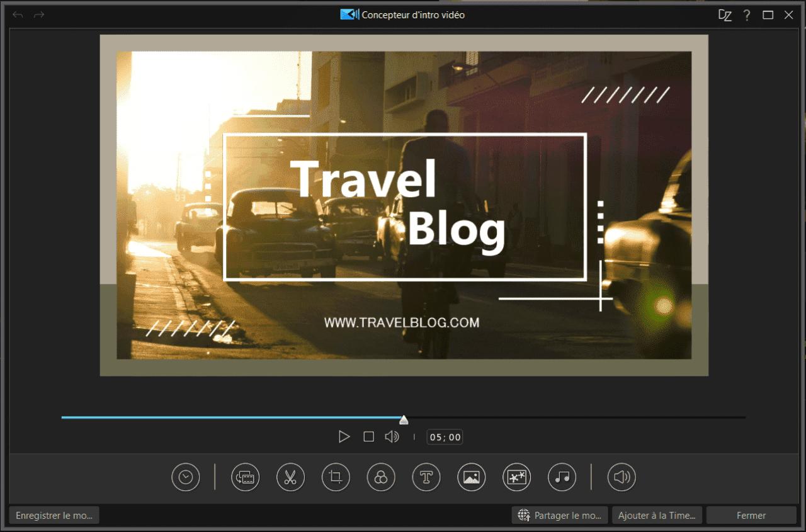The image size is (806, 532).
Task: Open the DZ DirectorZone icon
Action: (725, 15)
